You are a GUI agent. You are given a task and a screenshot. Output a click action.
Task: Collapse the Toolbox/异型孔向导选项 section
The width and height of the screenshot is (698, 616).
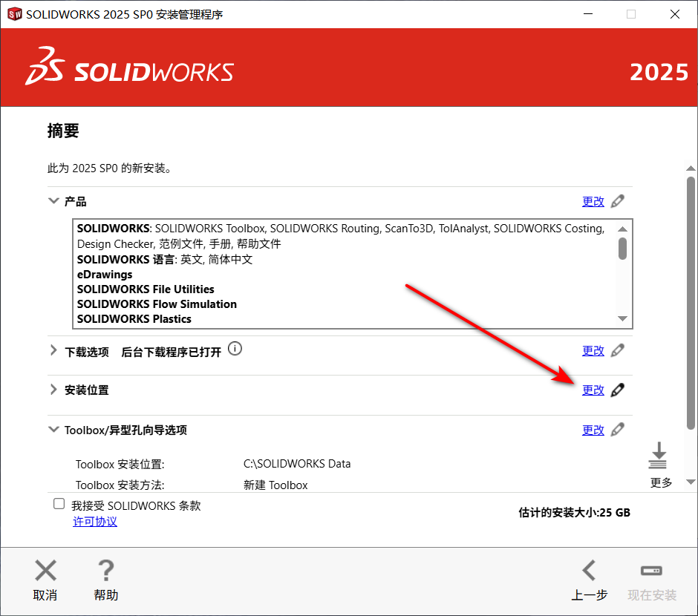53,430
